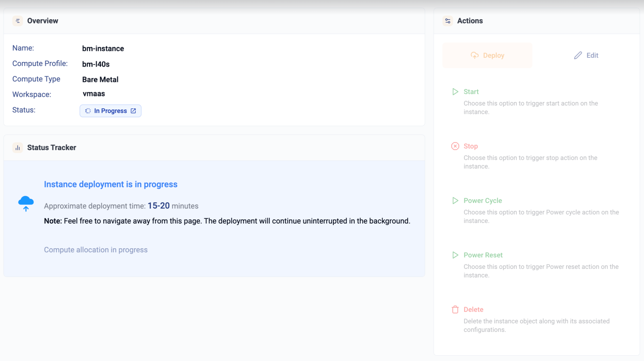Image resolution: width=644 pixels, height=361 pixels.
Task: Click the Power Reset play icon
Action: click(x=455, y=255)
